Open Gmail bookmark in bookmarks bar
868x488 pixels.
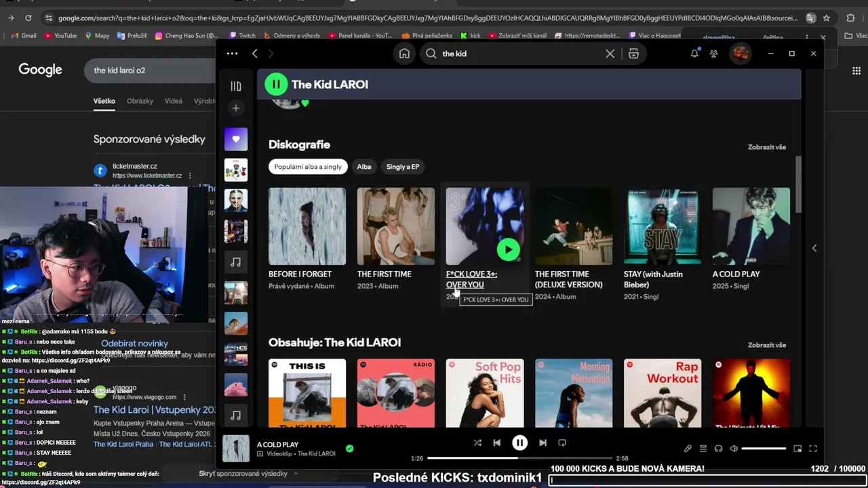[23, 35]
